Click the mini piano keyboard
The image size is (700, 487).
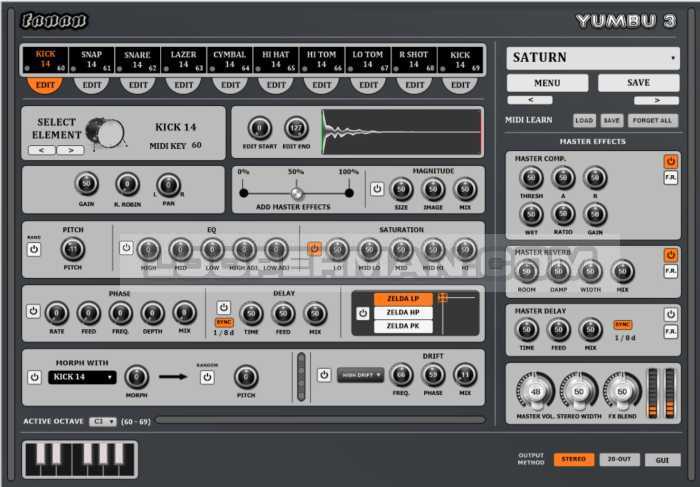click(80, 459)
